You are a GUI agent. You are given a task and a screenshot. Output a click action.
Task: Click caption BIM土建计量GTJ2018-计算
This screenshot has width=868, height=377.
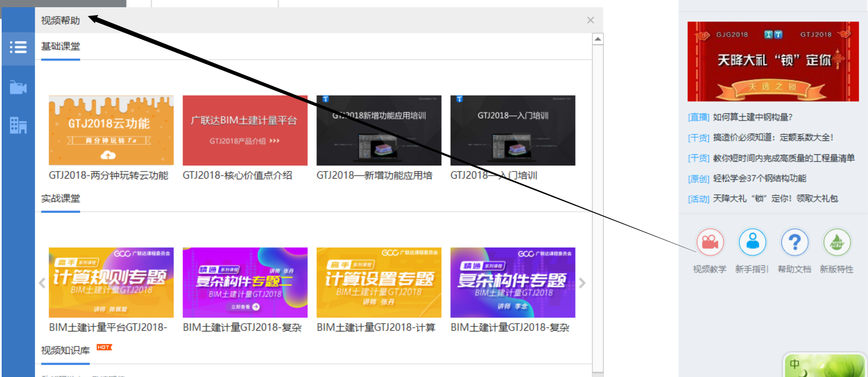point(376,328)
